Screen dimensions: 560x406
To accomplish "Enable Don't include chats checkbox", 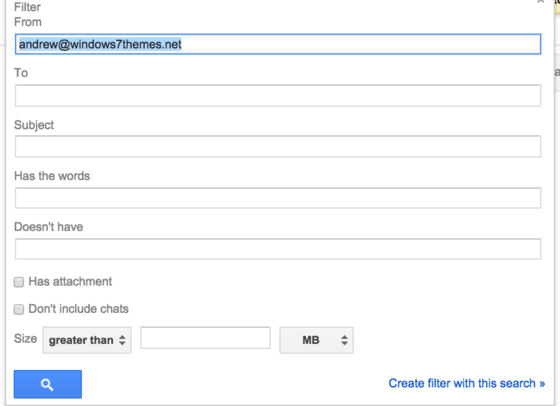I will (x=19, y=309).
